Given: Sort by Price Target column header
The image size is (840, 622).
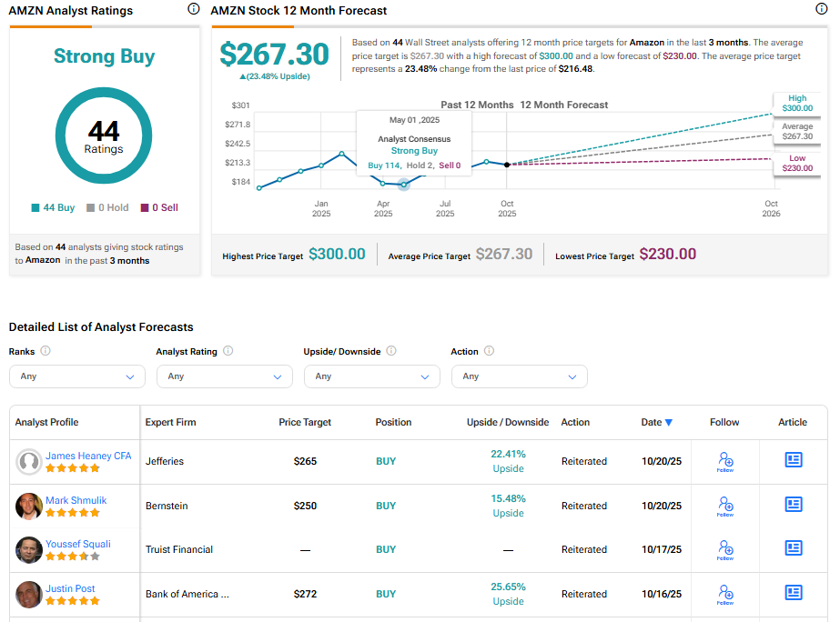Looking at the screenshot, I should point(305,422).
